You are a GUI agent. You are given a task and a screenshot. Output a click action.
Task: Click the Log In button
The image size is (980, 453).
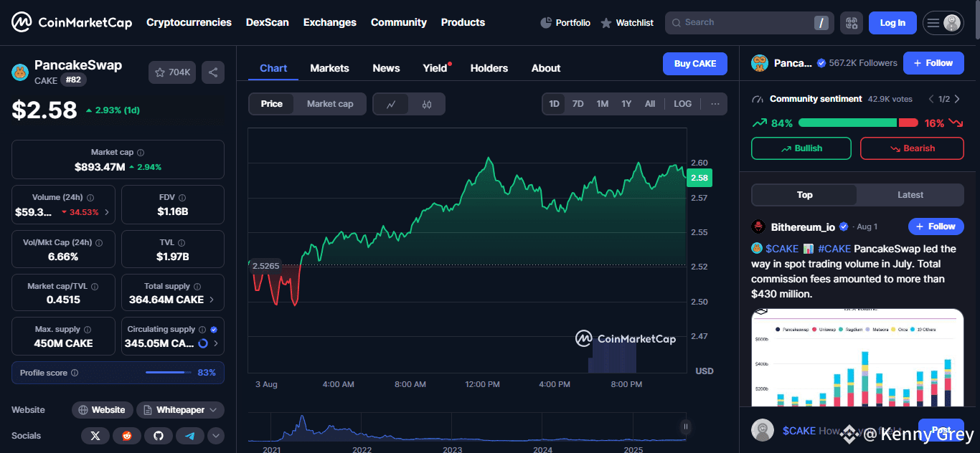pyautogui.click(x=892, y=23)
